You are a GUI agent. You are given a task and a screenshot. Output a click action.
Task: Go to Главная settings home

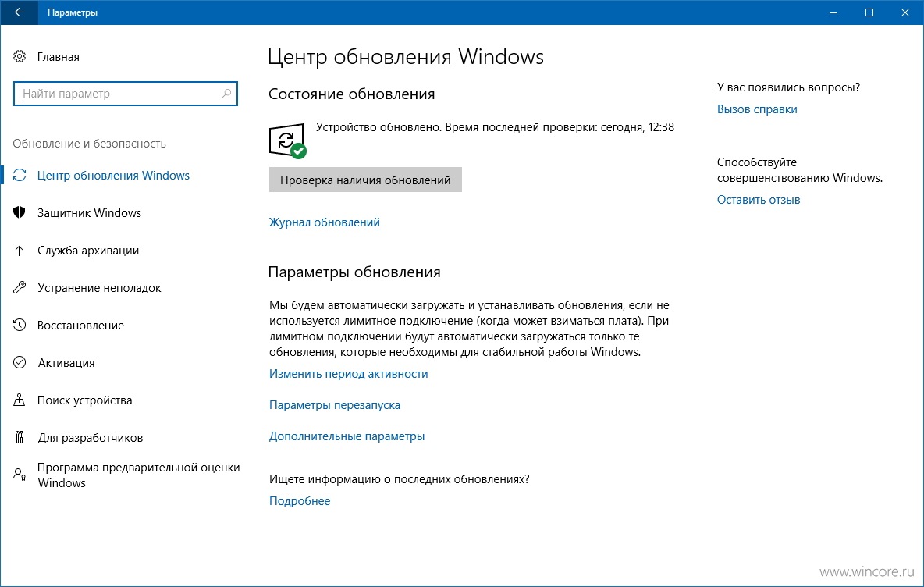59,56
